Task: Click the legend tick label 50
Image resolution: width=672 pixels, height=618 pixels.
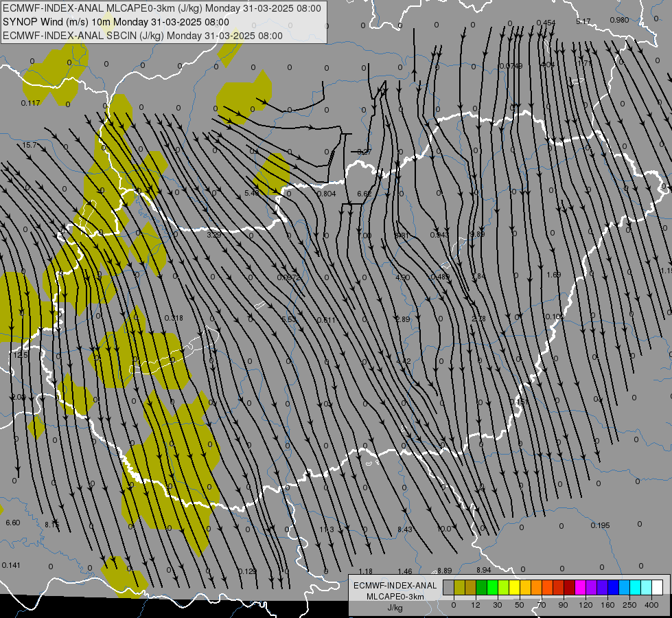Action: click(519, 605)
